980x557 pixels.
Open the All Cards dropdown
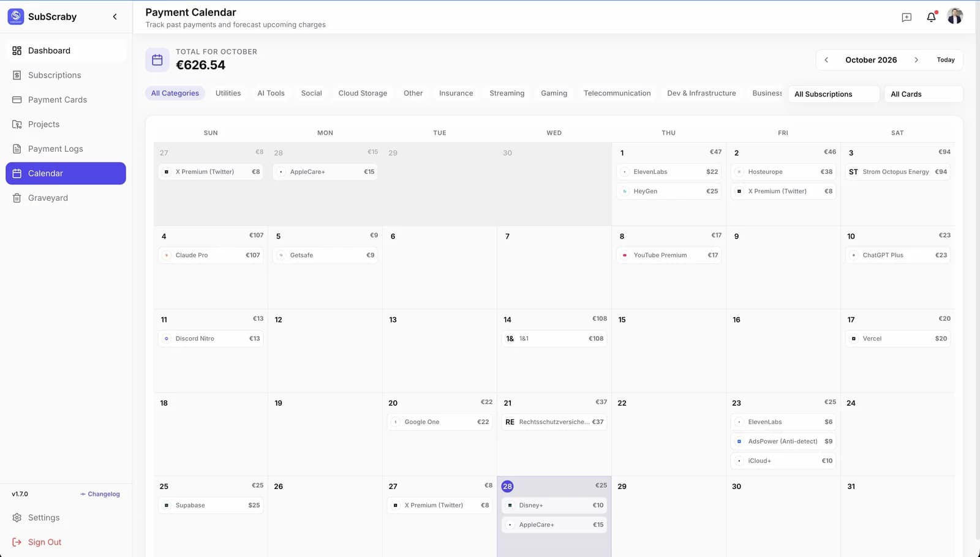point(924,94)
